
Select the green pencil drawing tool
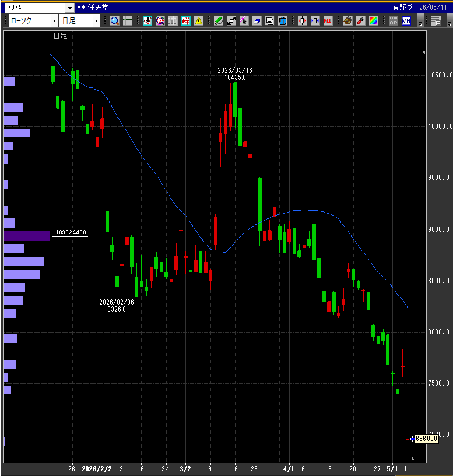219,21
